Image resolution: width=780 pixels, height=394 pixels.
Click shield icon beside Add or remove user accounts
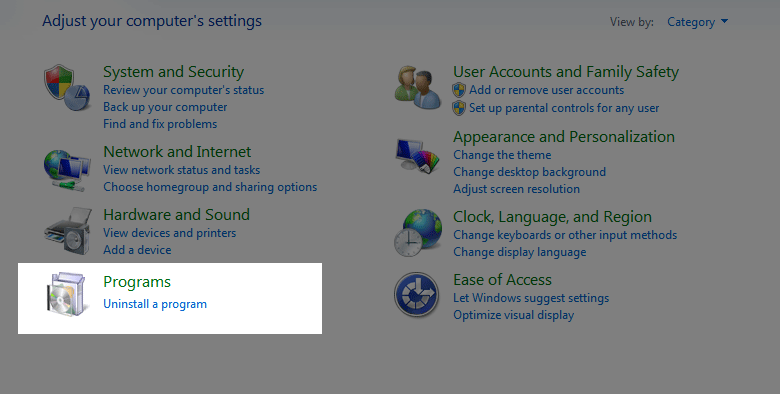click(x=459, y=90)
